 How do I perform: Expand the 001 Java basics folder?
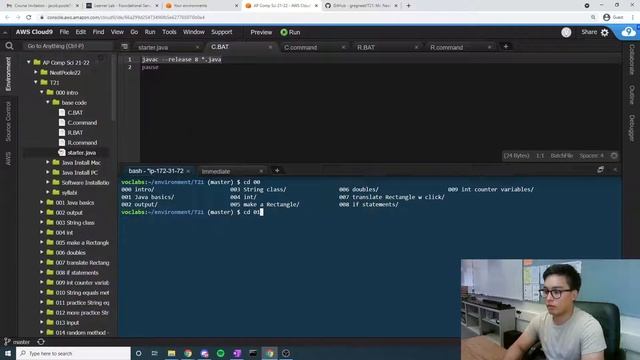point(42,202)
